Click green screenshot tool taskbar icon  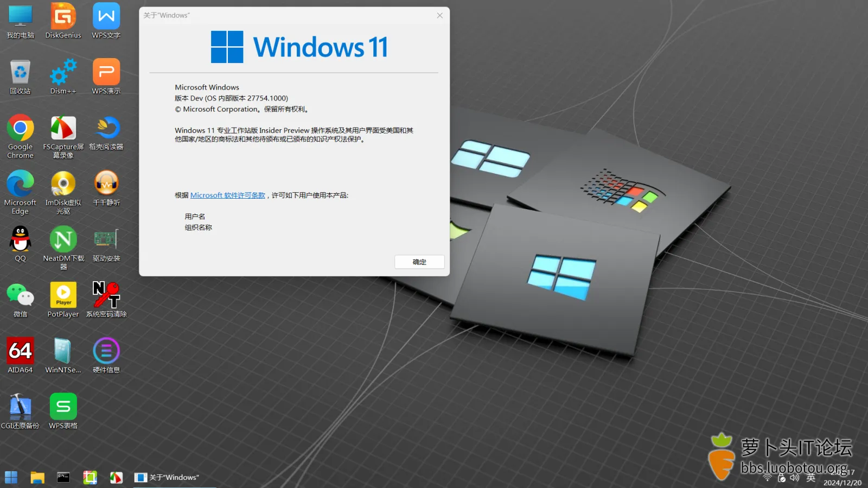tap(90, 477)
